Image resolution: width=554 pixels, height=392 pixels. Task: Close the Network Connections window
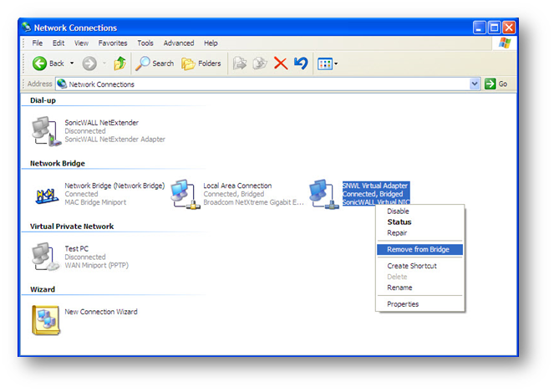(509, 28)
